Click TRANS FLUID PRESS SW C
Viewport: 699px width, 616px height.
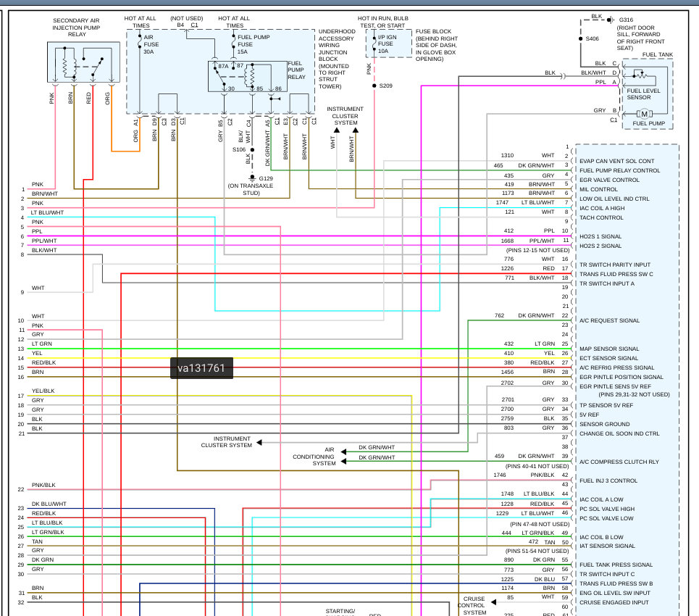click(616, 274)
